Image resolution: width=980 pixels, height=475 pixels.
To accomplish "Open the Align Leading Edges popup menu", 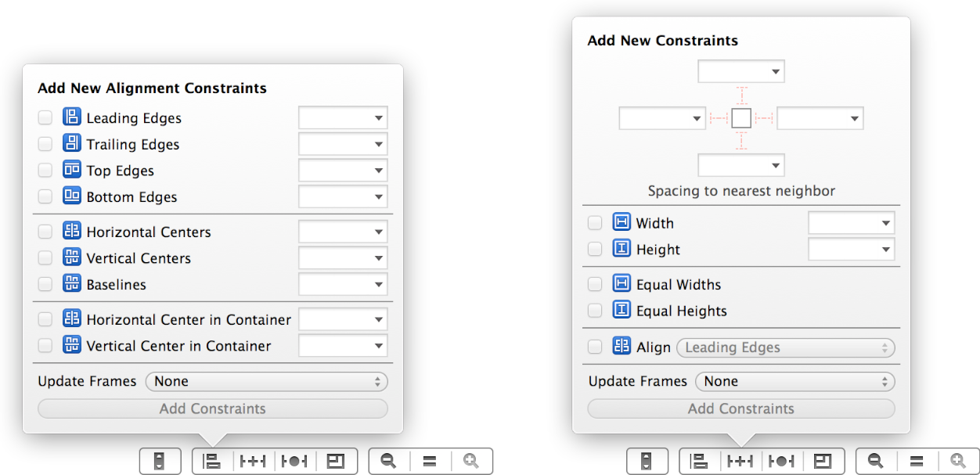I will [x=785, y=347].
